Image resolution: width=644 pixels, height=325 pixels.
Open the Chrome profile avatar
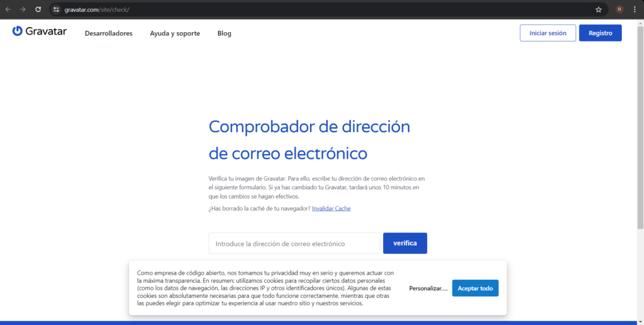(619, 9)
